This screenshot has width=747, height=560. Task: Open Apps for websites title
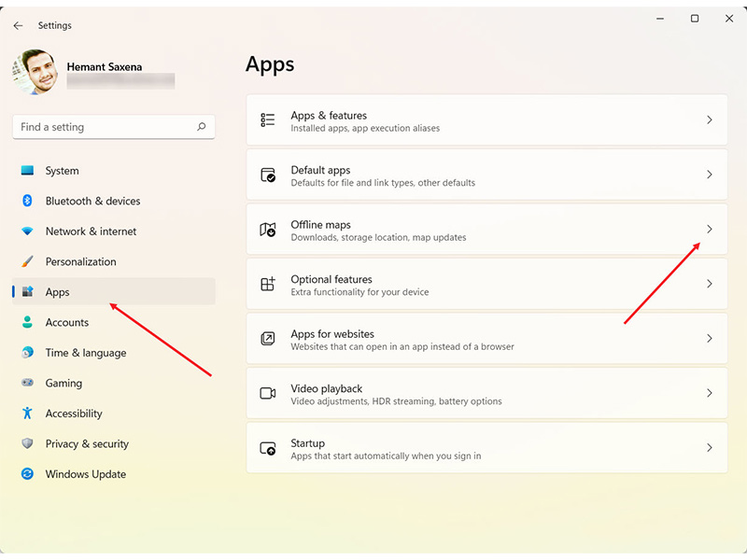click(332, 334)
